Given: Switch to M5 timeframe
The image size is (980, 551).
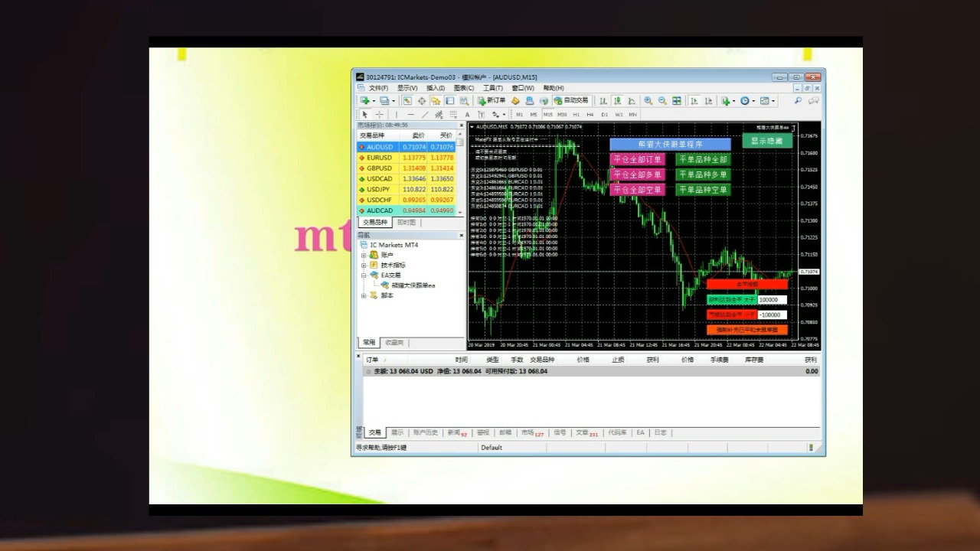Looking at the screenshot, I should point(534,115).
